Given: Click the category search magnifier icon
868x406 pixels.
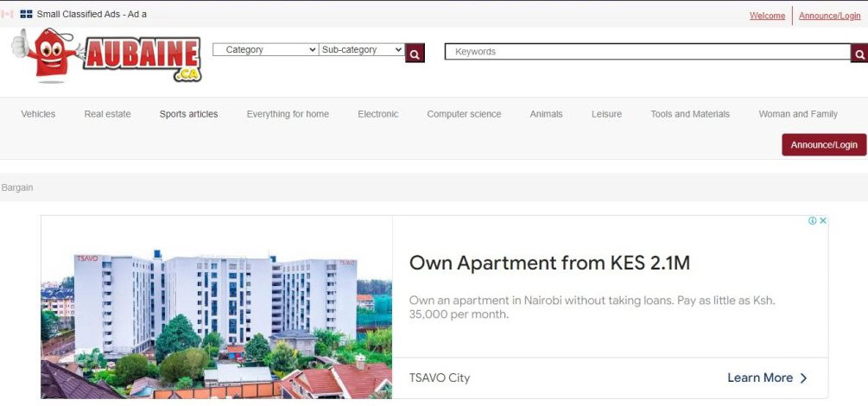Looking at the screenshot, I should [415, 54].
